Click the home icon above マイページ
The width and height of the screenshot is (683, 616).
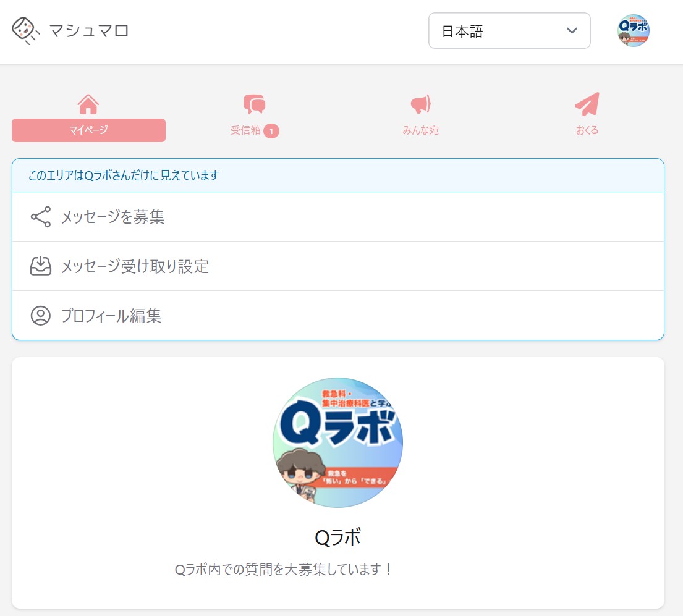pos(88,104)
